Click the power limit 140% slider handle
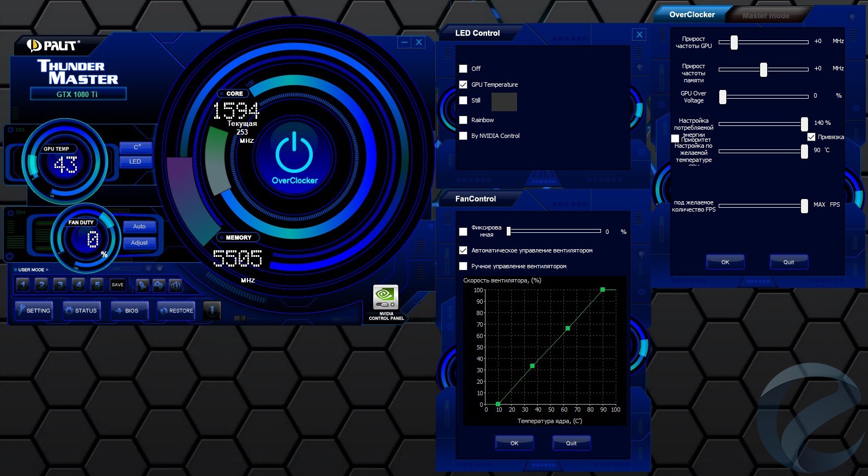Viewport: 868px width, 476px height. (804, 124)
